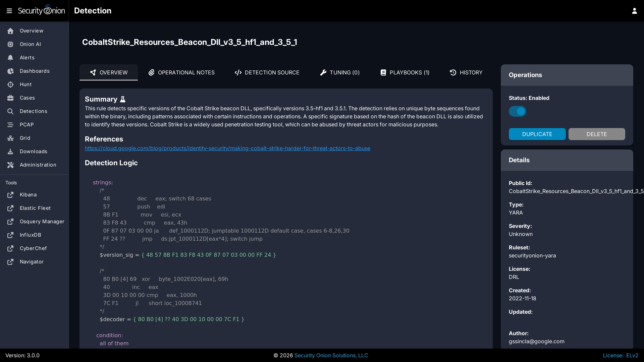Click the Duplicate button

[x=537, y=134]
